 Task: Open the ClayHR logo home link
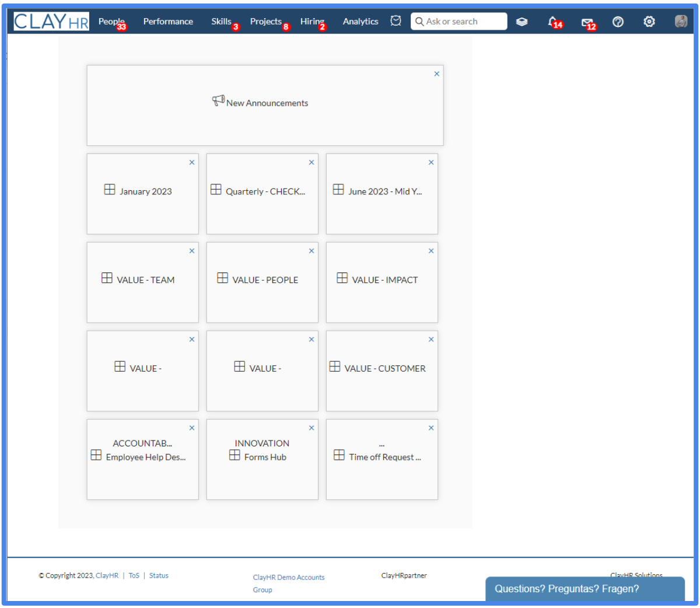point(51,22)
